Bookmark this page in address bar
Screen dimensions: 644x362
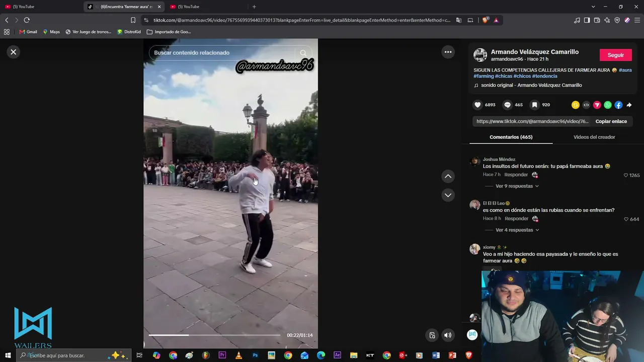(x=133, y=20)
